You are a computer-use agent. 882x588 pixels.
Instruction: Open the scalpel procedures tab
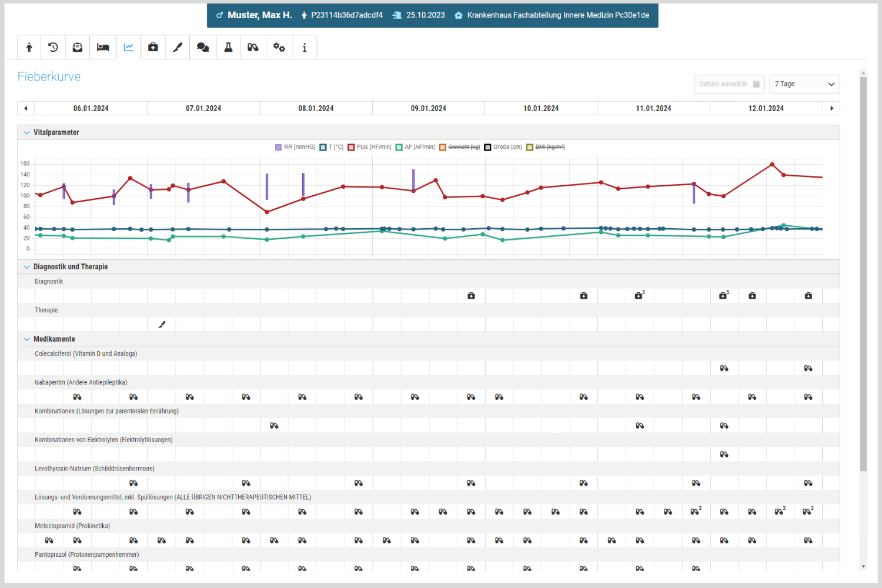pyautogui.click(x=178, y=48)
